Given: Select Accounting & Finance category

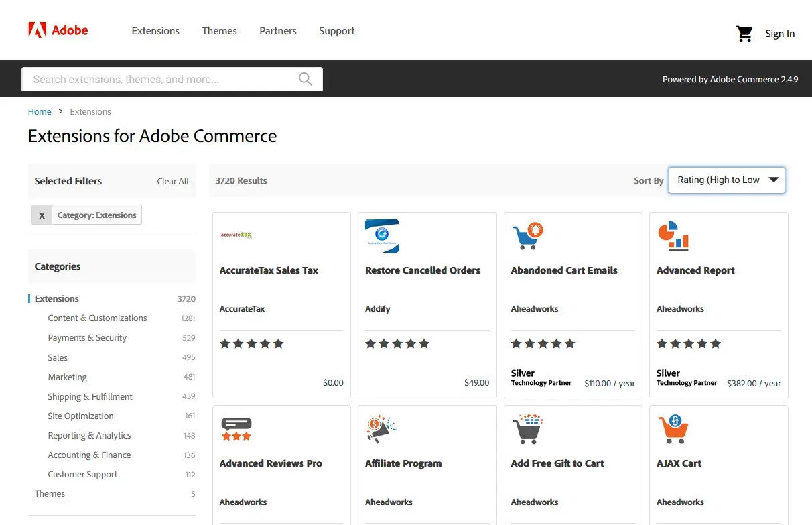Looking at the screenshot, I should 89,455.
